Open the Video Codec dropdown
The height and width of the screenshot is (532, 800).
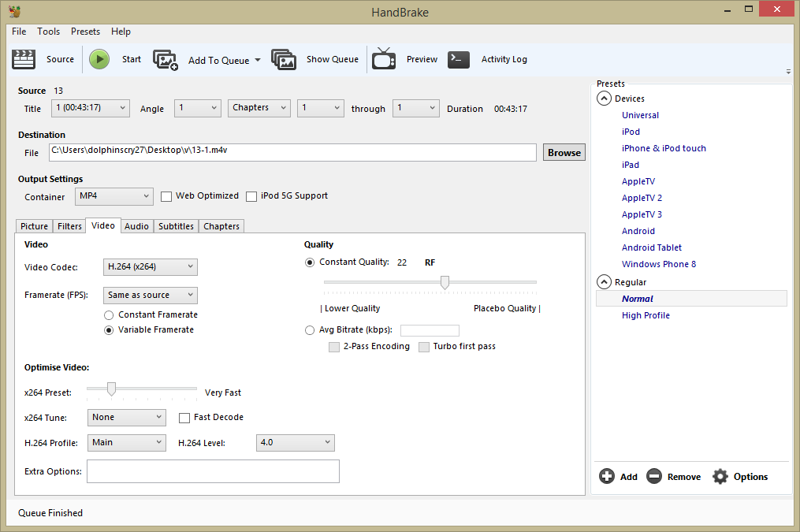[151, 266]
